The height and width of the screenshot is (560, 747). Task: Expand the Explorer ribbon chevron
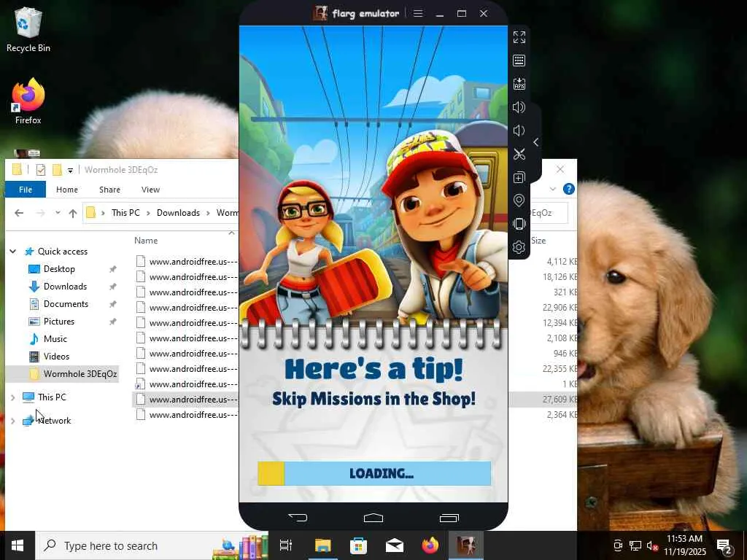click(x=553, y=189)
